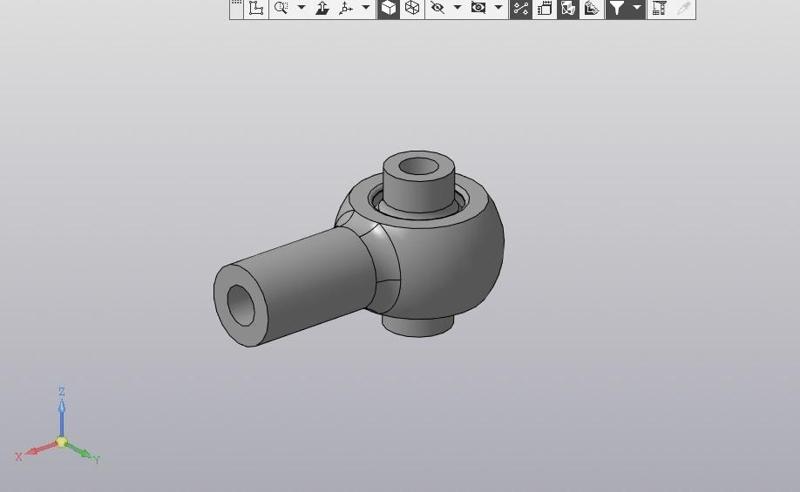Toggle the selection filter funnel icon

tap(617, 8)
